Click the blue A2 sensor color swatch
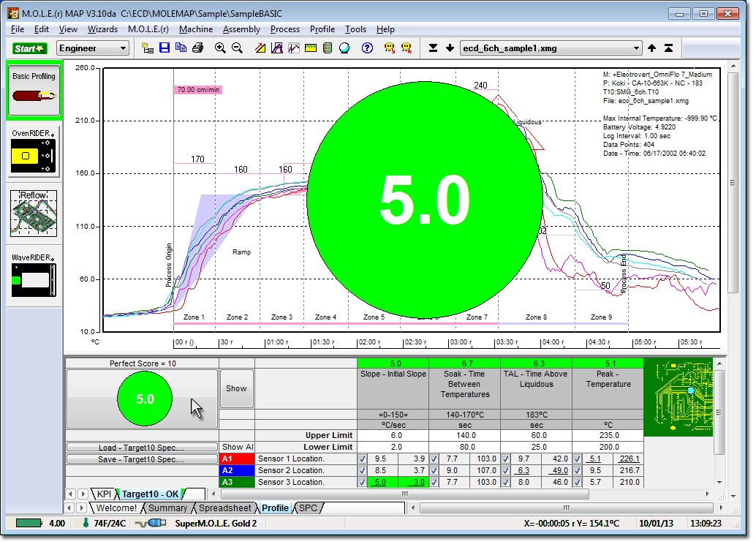Image resolution: width=756 pixels, height=547 pixels. 237,471
